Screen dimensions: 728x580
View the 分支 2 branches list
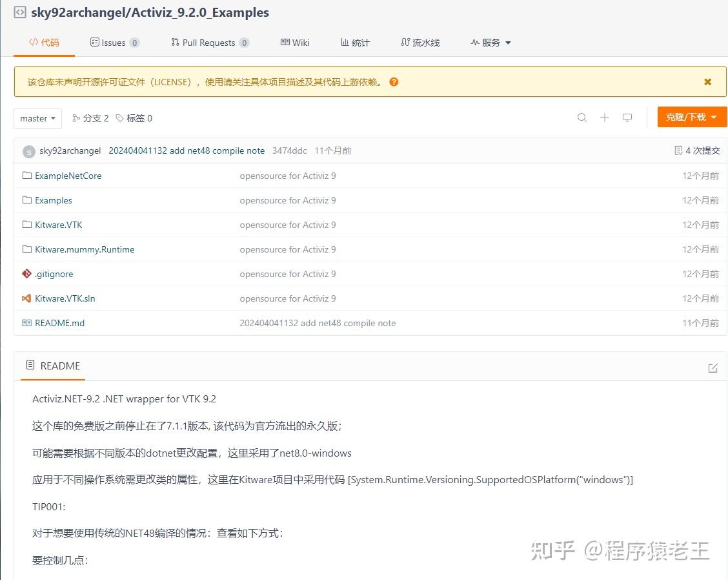(x=90, y=118)
